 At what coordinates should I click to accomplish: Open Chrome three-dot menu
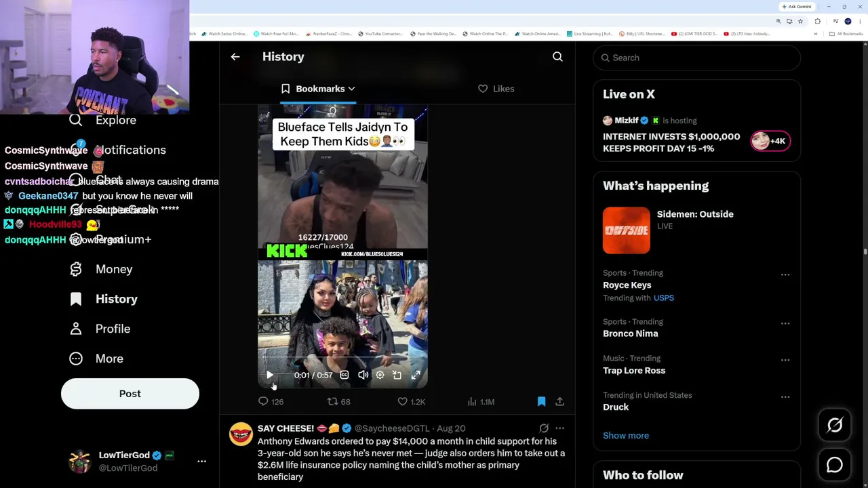point(860,22)
